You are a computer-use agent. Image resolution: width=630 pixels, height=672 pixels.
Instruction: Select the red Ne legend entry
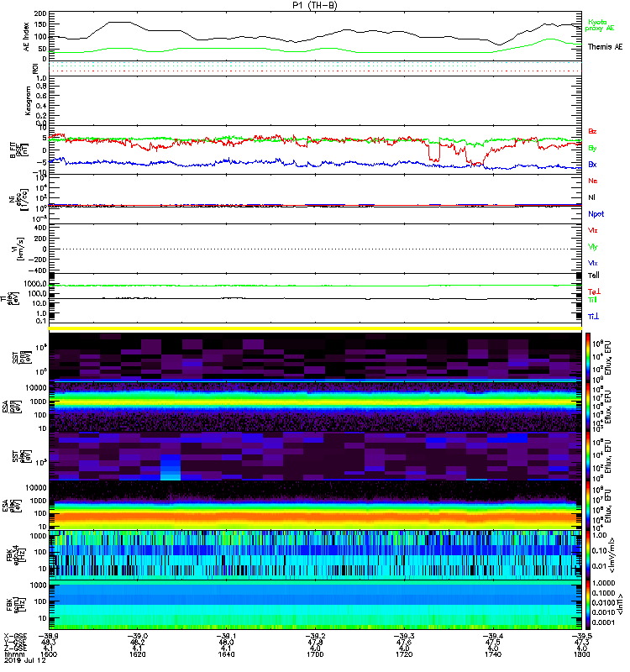593,181
